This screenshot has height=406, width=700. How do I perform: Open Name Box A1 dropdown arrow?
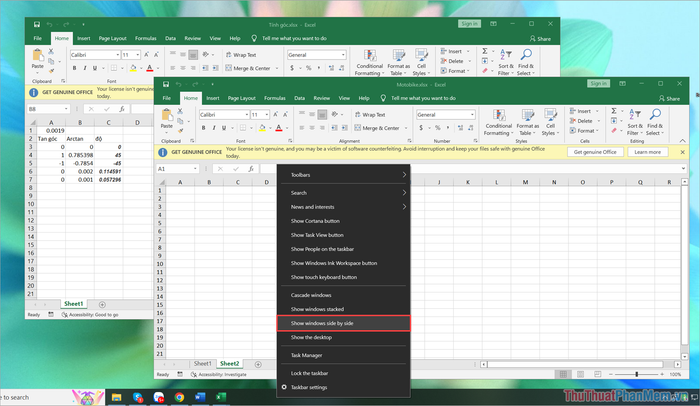[195, 169]
